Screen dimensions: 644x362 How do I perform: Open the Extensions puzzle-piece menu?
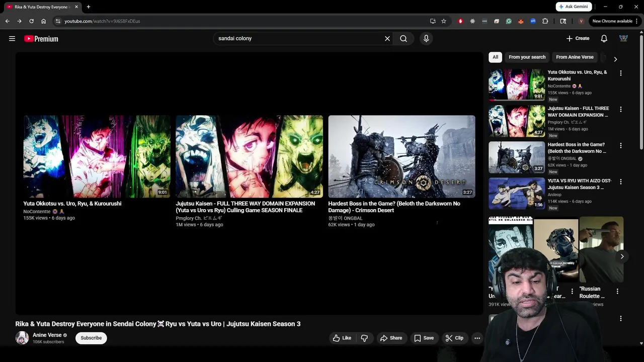[x=545, y=21]
